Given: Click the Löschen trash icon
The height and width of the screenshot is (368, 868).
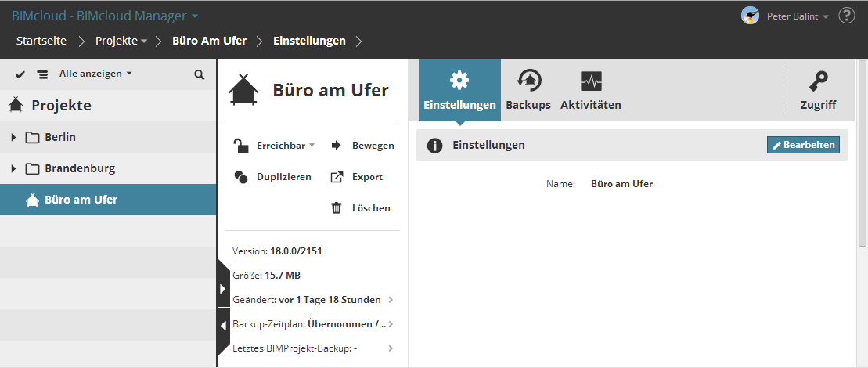Looking at the screenshot, I should pyautogui.click(x=337, y=207).
